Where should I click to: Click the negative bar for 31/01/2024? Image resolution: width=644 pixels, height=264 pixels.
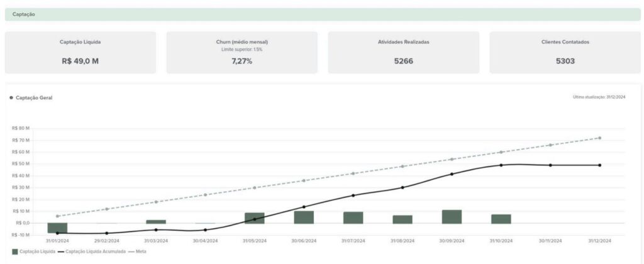tap(57, 228)
